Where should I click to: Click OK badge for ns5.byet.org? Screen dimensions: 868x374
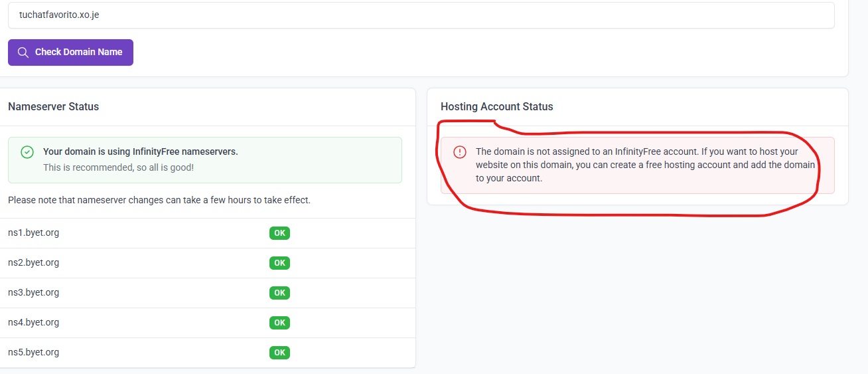tap(279, 353)
